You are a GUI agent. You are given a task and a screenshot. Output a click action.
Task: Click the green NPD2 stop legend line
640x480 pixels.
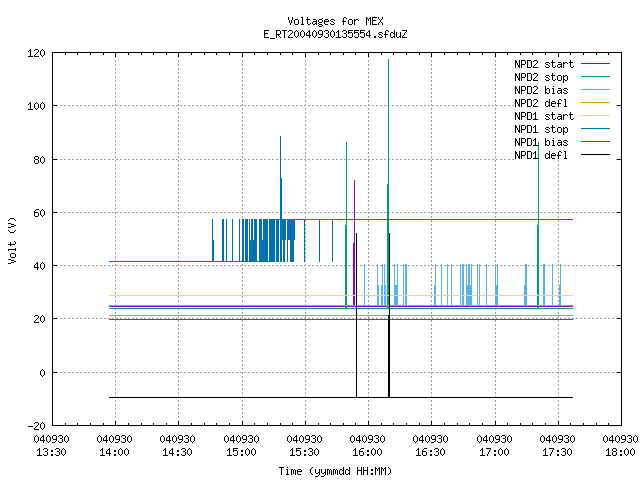point(596,77)
